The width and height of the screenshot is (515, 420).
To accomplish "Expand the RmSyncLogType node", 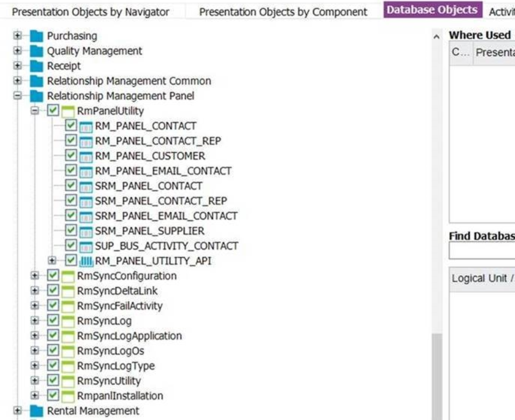I will coord(35,366).
